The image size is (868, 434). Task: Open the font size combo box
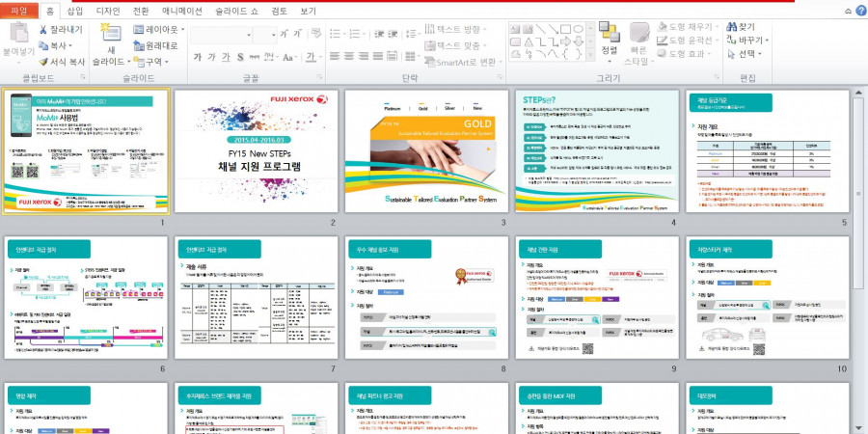point(265,35)
